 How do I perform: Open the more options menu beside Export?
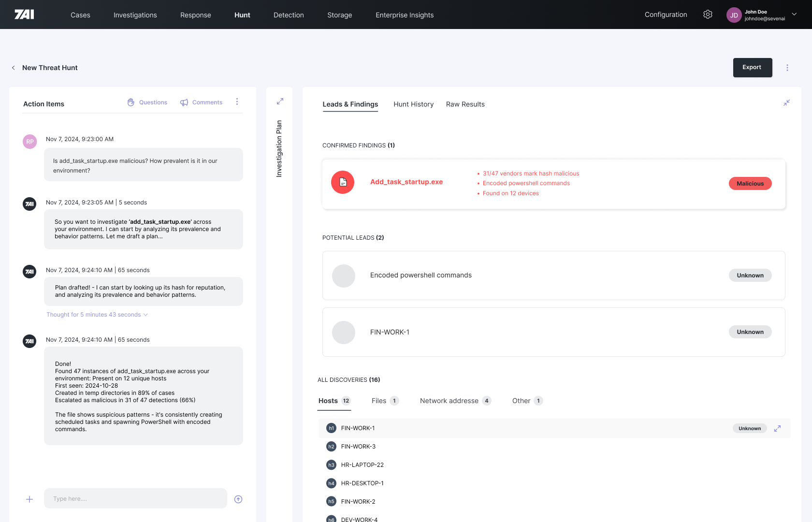click(787, 68)
